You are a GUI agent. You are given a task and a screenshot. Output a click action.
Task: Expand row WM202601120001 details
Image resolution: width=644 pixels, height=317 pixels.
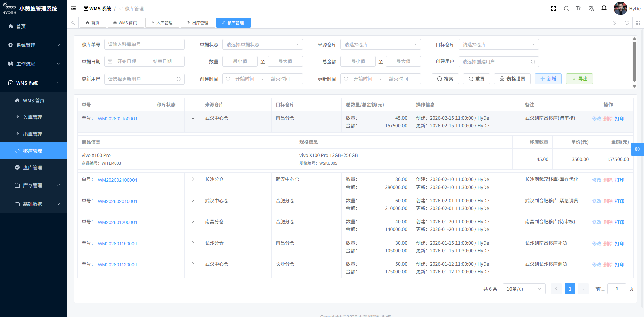click(193, 264)
